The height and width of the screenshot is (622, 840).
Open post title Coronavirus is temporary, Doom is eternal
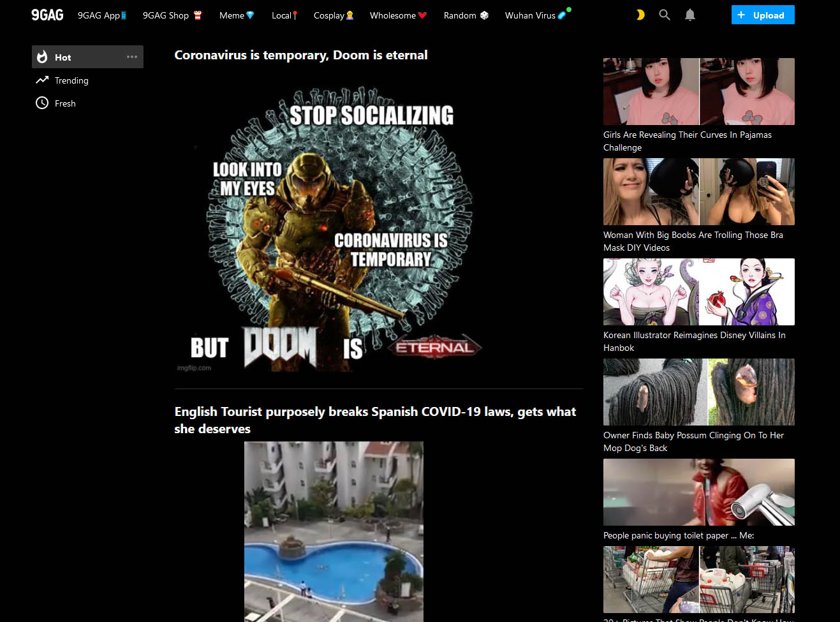click(301, 55)
